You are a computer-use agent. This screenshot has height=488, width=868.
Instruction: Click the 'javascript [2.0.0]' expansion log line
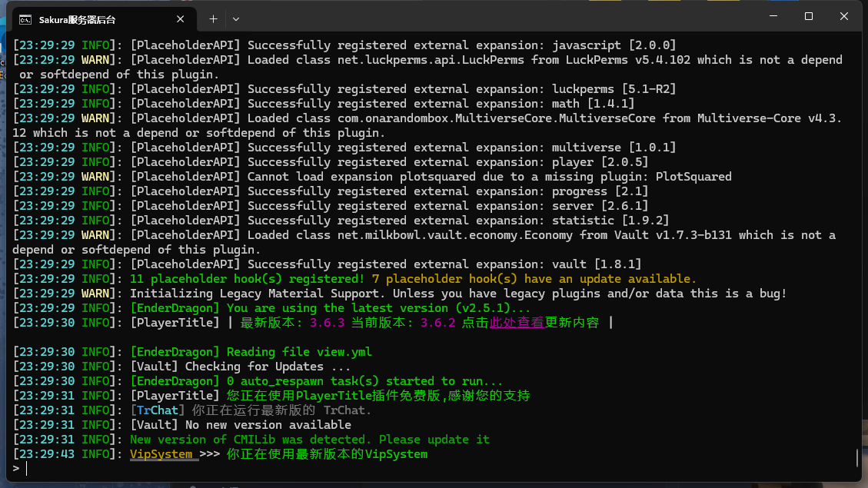[x=344, y=45]
